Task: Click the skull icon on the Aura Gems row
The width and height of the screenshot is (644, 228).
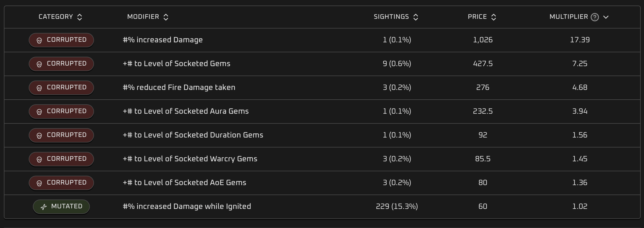Action: pyautogui.click(x=40, y=111)
